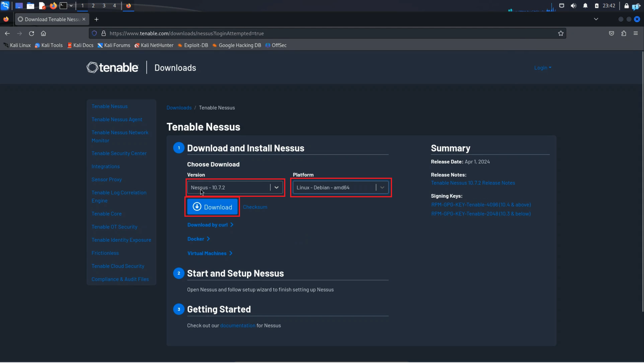
Task: Open the terminal emulator from the taskbar
Action: (x=63, y=6)
